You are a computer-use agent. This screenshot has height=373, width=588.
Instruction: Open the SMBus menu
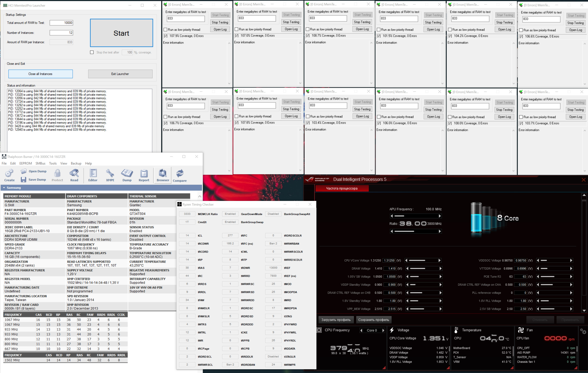40,163
